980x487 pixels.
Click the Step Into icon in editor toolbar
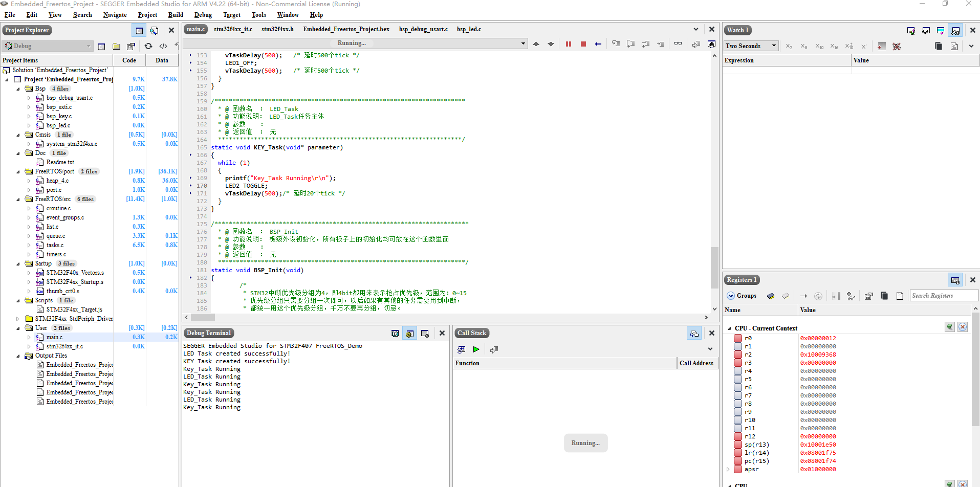616,44
